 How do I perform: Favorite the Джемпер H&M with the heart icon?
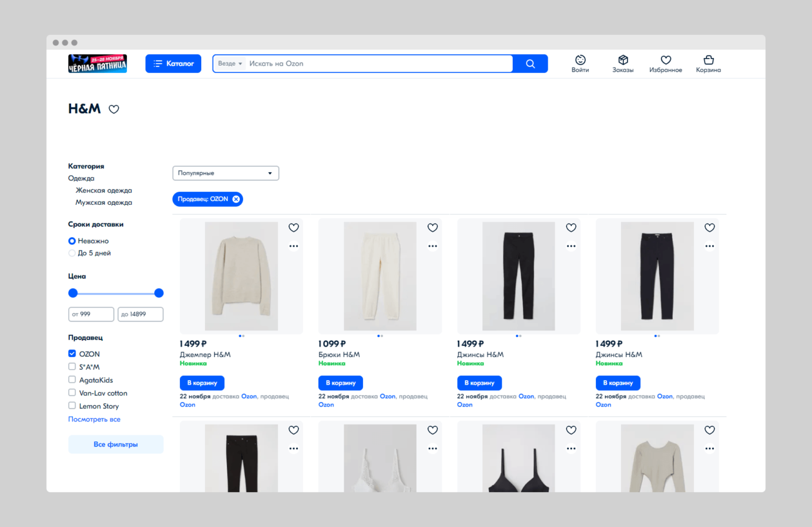point(294,227)
